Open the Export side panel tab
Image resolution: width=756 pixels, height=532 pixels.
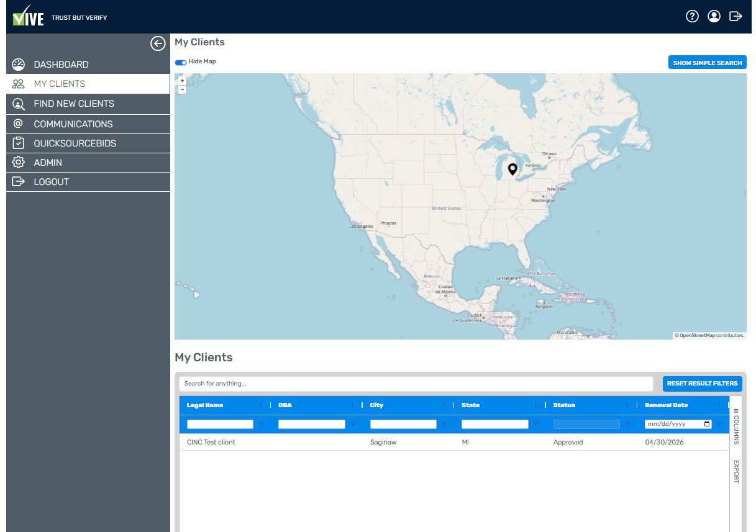point(736,472)
